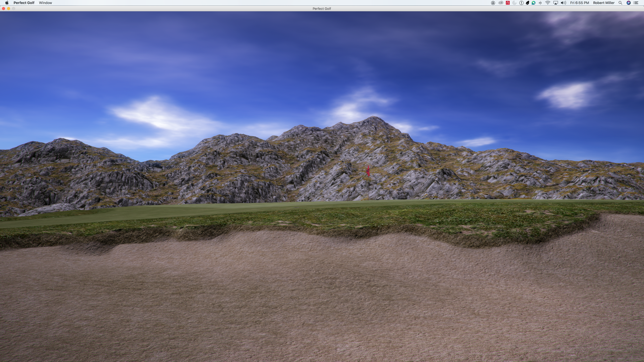Open the Apple menu
The width and height of the screenshot is (644, 362).
(7, 3)
